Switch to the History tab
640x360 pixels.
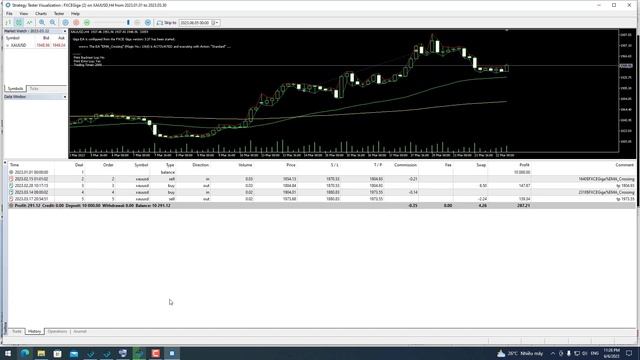[35, 331]
